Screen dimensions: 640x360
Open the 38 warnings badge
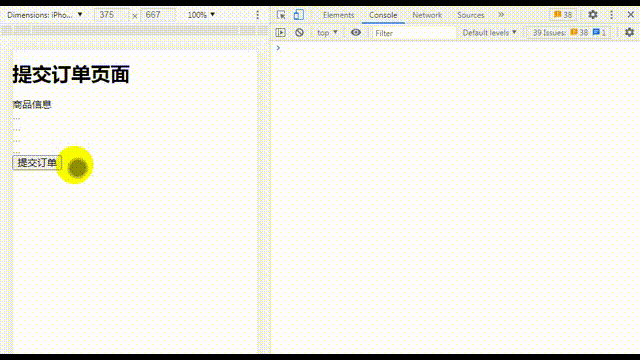(x=563, y=15)
